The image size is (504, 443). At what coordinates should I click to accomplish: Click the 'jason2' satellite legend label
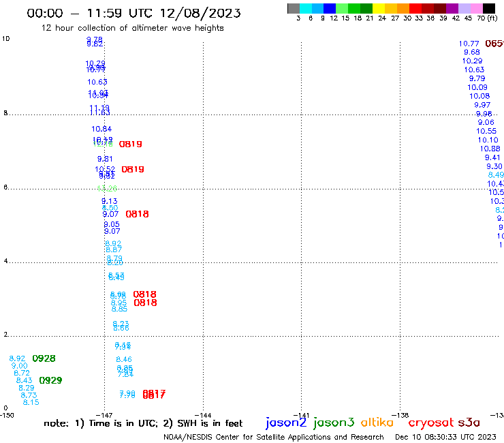[x=286, y=423]
